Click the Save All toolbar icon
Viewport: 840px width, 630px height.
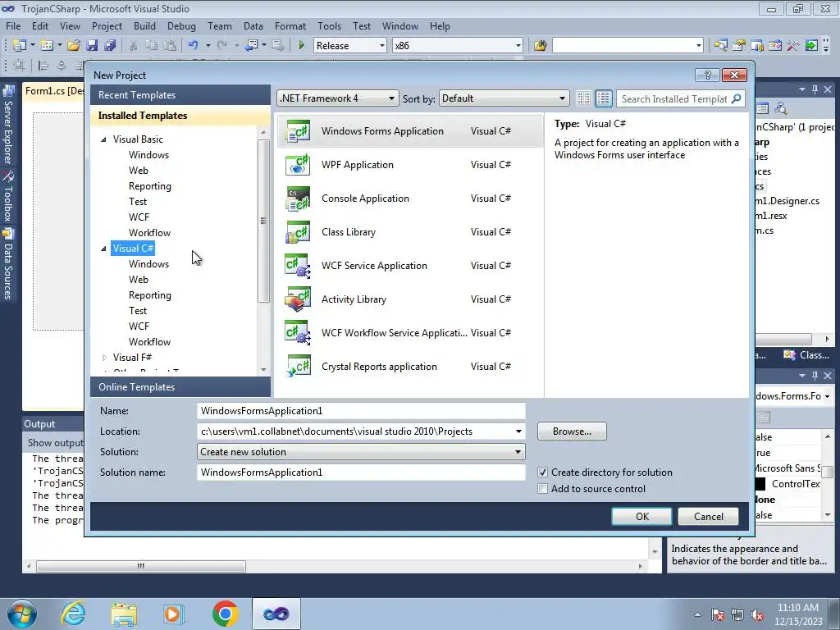tap(111, 46)
